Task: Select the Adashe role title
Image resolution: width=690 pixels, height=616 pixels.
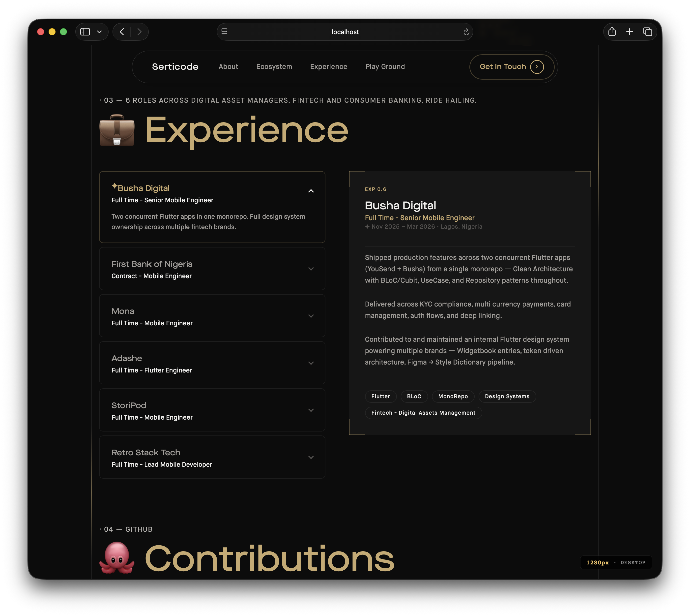Action: coord(126,358)
